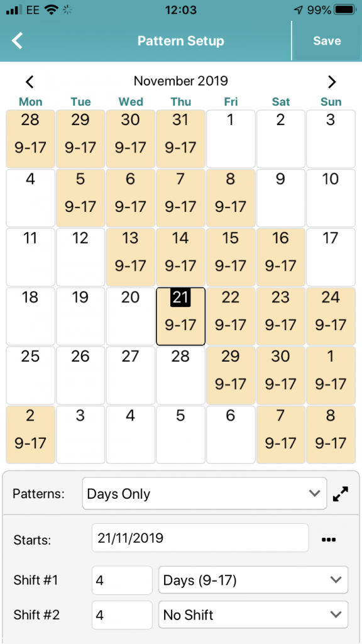The width and height of the screenshot is (362, 644).
Task: Tap the 9-17 shift cell on November 5
Action: (x=80, y=197)
